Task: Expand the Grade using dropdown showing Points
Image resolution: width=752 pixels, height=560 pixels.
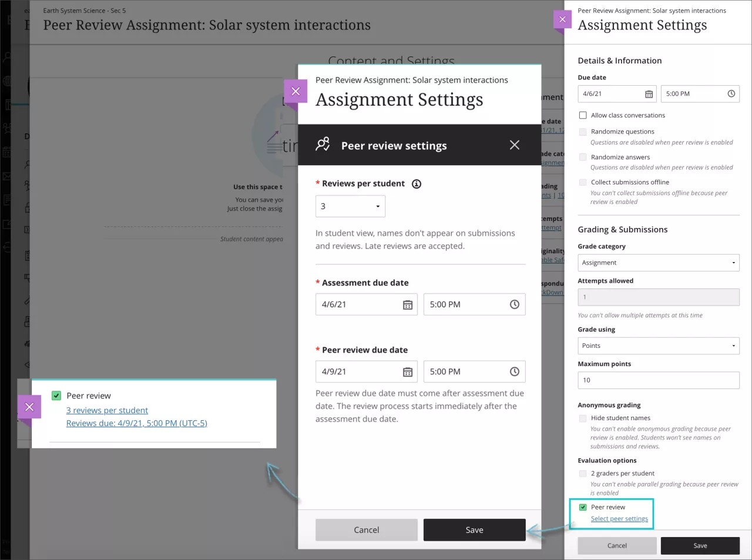Action: point(658,346)
